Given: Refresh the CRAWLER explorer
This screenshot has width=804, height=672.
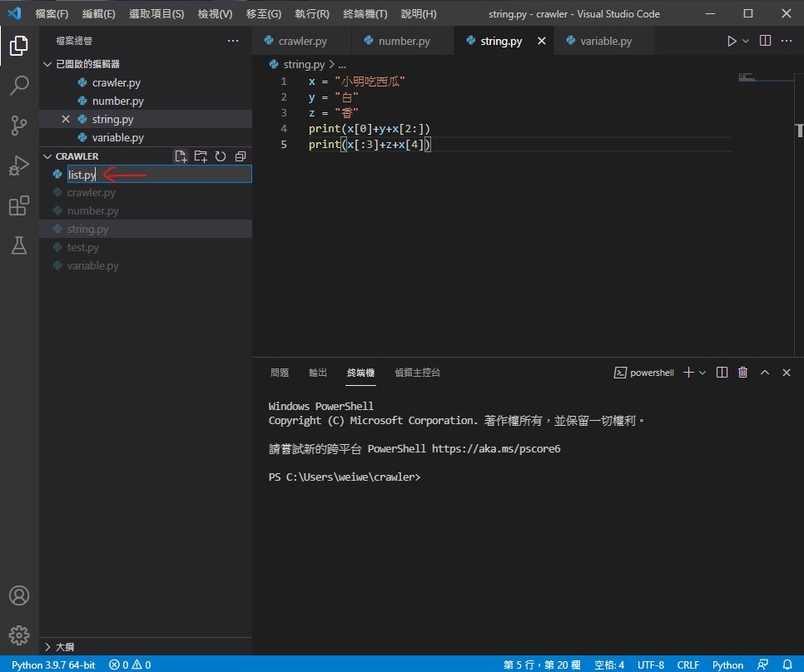Looking at the screenshot, I should (x=221, y=156).
